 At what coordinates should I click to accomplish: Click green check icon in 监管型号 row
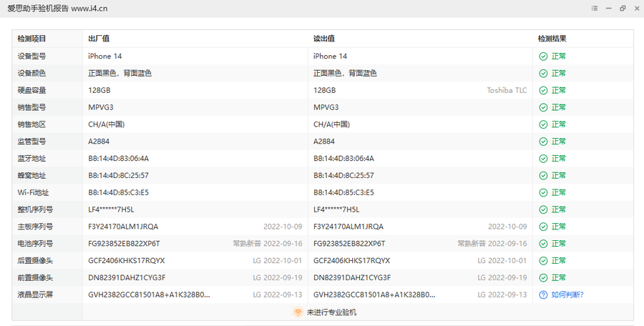pos(543,142)
